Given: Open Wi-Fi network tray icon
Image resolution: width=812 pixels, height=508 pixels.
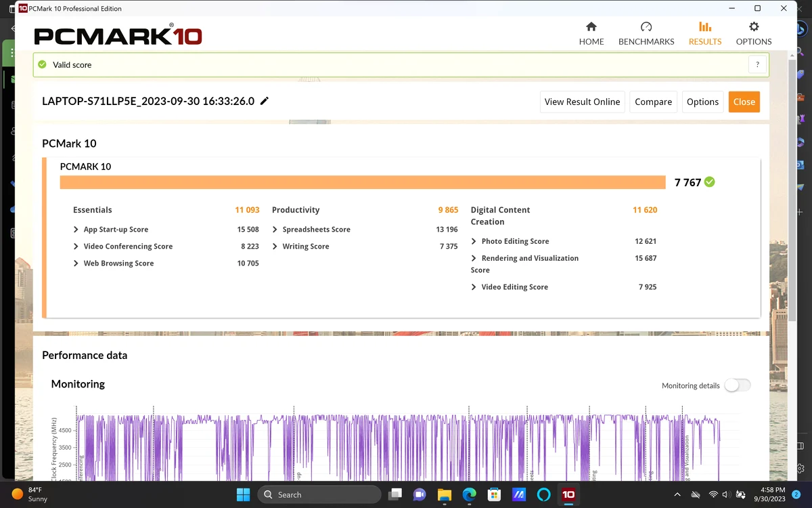Looking at the screenshot, I should tap(713, 494).
